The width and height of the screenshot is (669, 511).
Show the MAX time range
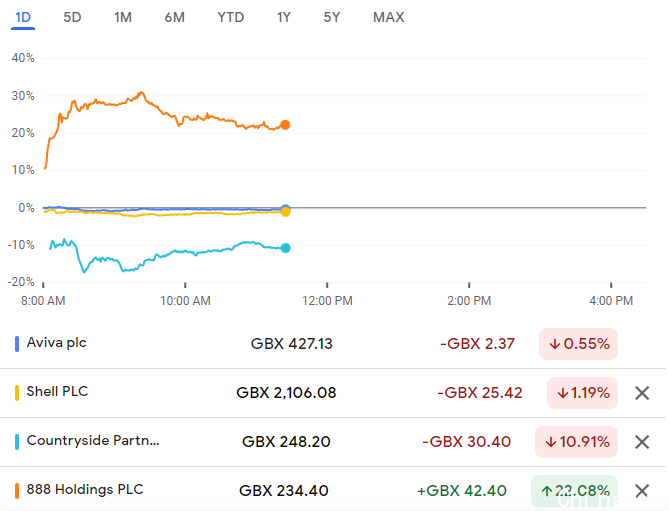click(x=388, y=17)
